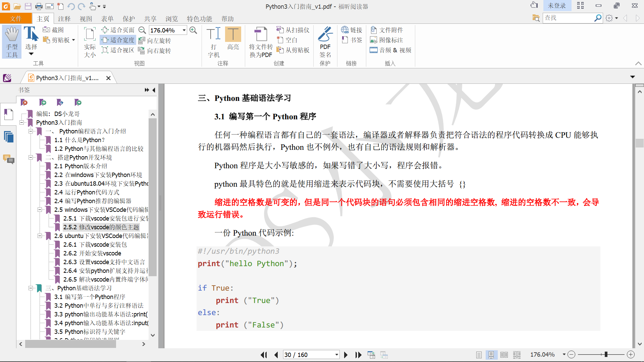
Task: Click the zoom in magnifier icon
Action: pyautogui.click(x=193, y=30)
